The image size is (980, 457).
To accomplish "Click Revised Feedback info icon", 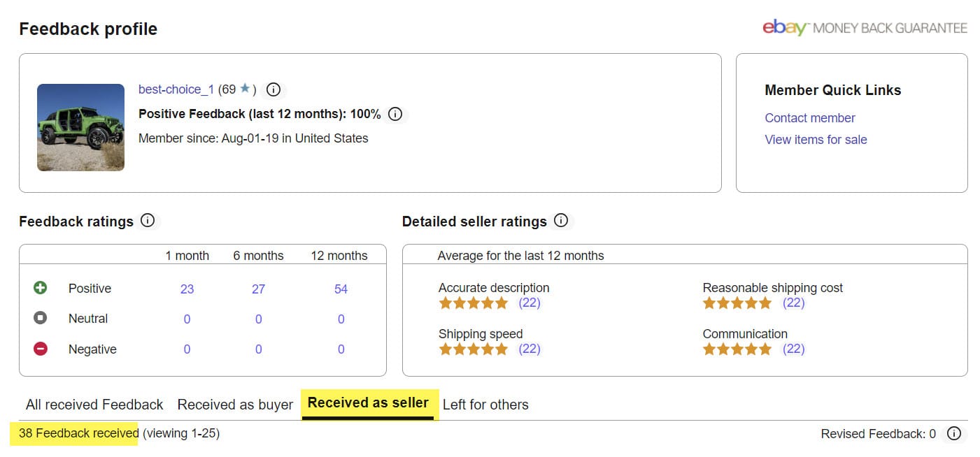I will 953,434.
